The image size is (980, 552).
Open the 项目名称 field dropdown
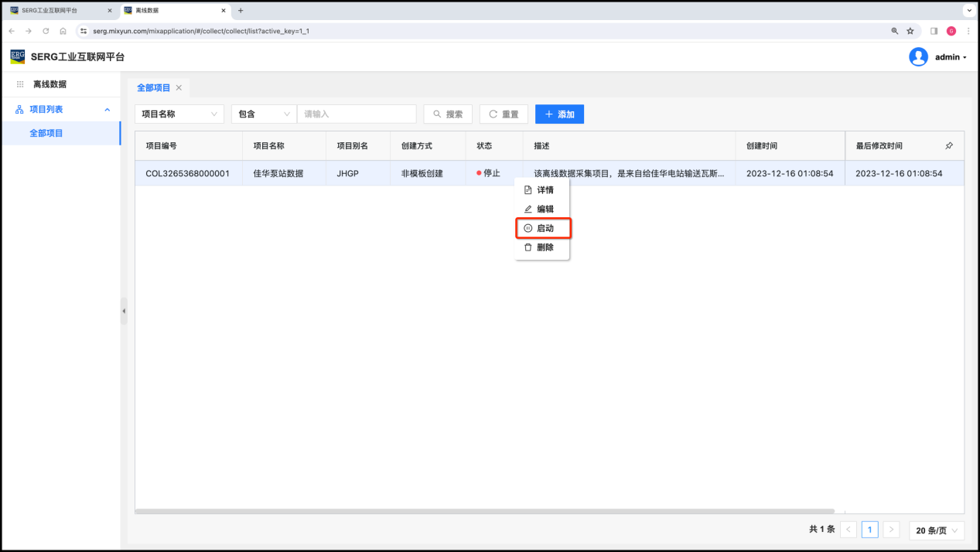179,114
